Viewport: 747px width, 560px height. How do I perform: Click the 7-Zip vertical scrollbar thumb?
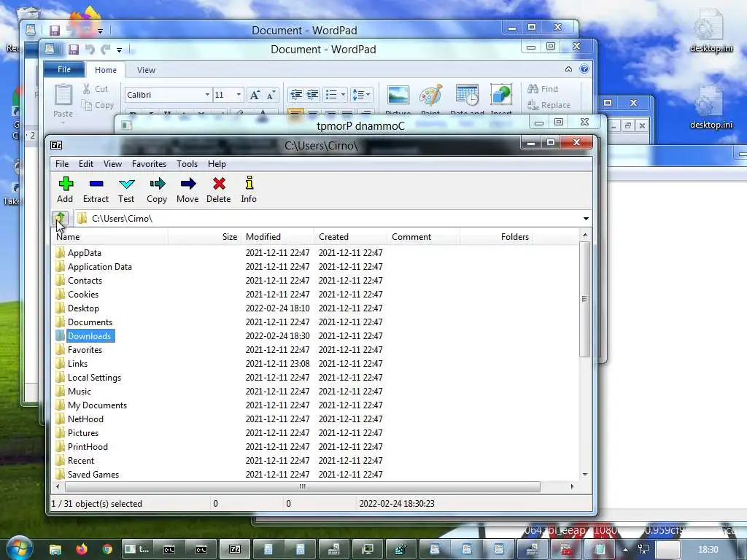pyautogui.click(x=584, y=299)
